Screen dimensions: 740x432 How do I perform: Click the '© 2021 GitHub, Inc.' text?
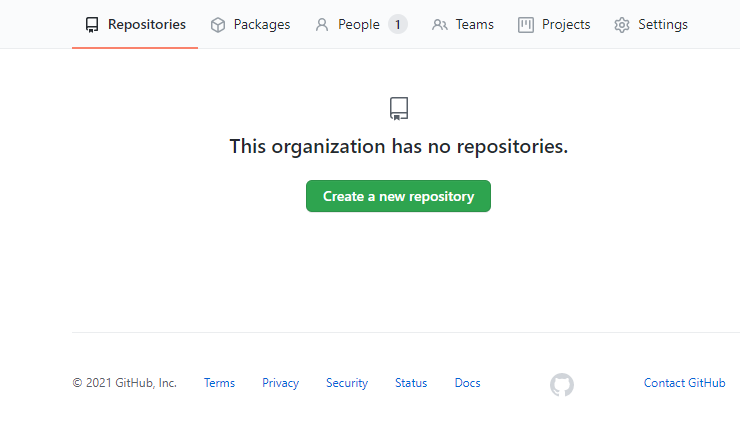pyautogui.click(x=125, y=383)
